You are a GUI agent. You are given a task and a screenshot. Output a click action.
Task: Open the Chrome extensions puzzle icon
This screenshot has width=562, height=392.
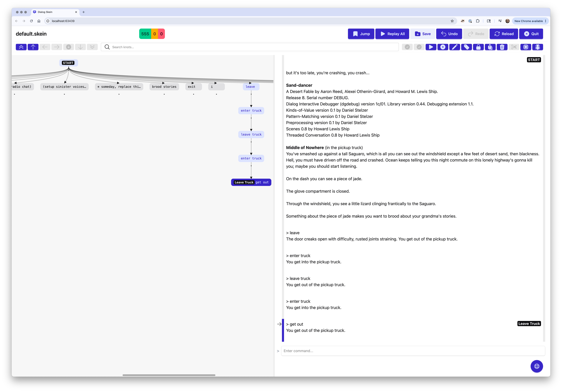(x=478, y=21)
